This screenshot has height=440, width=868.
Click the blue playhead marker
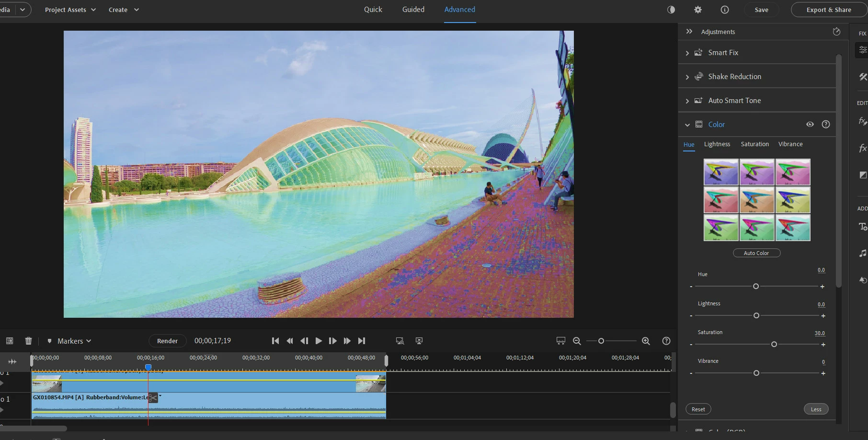pos(148,367)
